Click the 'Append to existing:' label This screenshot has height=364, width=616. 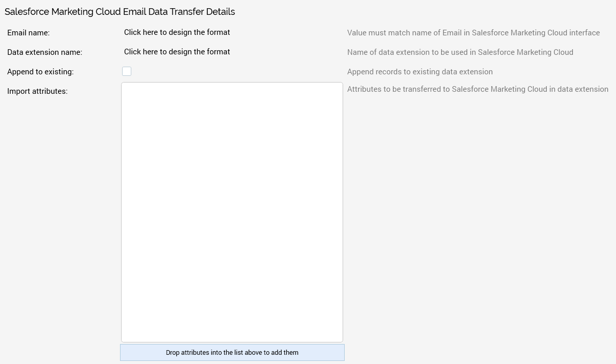[x=41, y=72]
